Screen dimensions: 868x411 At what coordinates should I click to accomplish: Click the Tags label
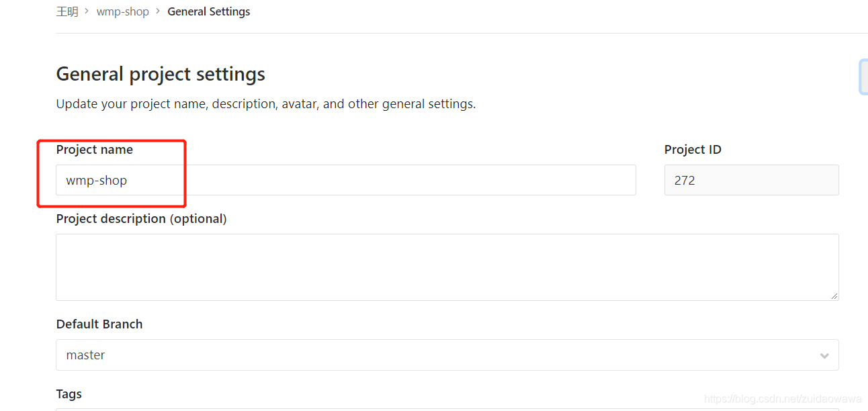pyautogui.click(x=69, y=394)
